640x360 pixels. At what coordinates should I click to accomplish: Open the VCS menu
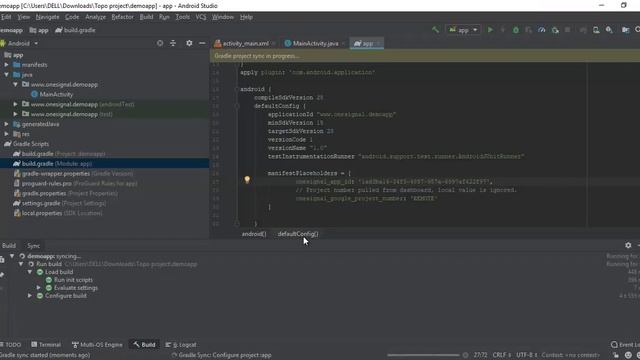[201, 17]
